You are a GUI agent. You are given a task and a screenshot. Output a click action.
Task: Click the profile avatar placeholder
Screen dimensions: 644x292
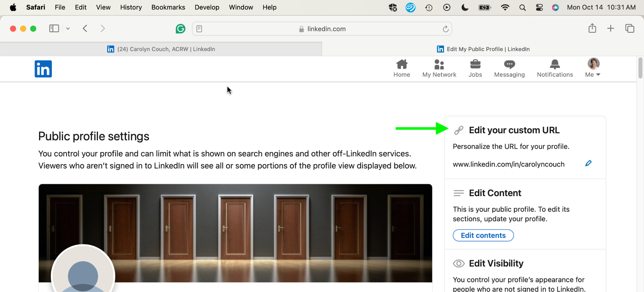(x=83, y=268)
